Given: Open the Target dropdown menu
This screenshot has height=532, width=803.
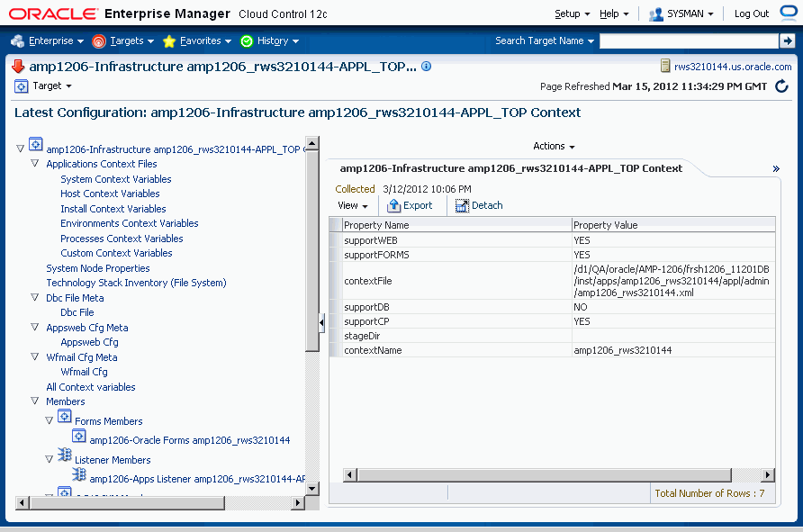Looking at the screenshot, I should pyautogui.click(x=51, y=86).
